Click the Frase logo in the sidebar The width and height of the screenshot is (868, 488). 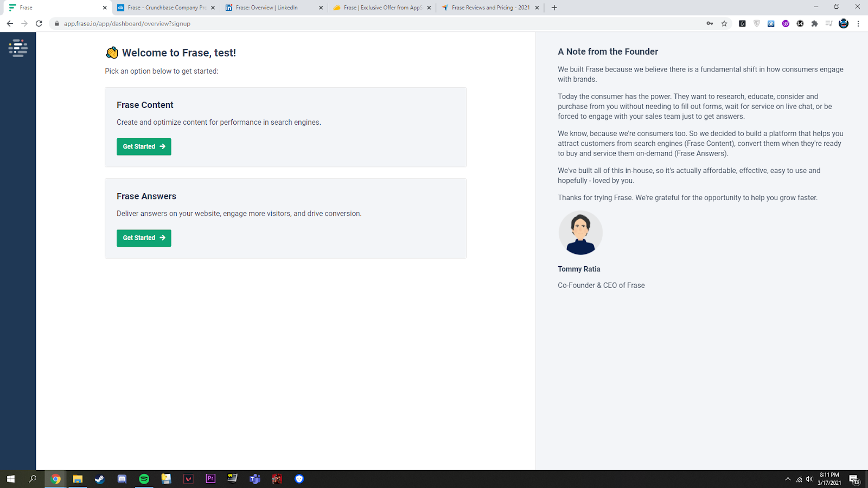point(18,48)
